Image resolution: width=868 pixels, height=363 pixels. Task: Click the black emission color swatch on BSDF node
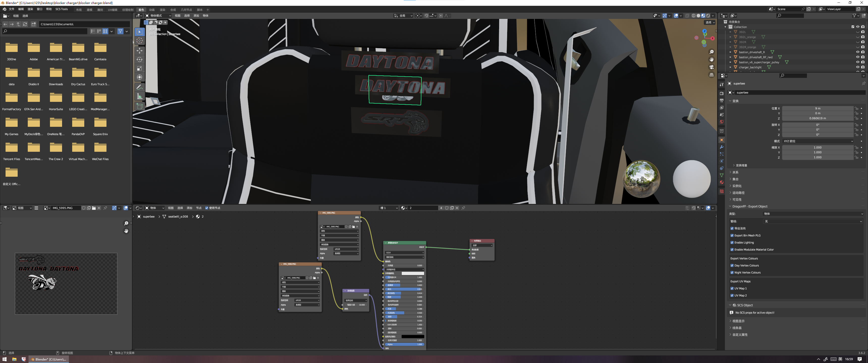(413, 336)
